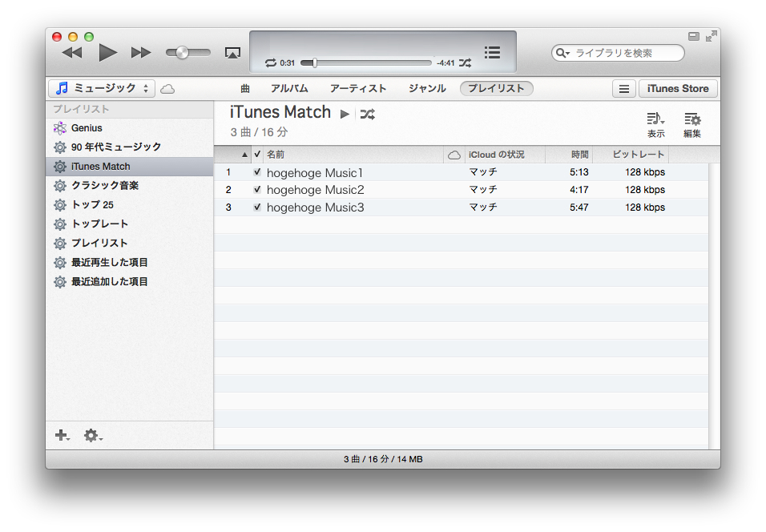Select the hogehoge Music3 track

pos(316,208)
